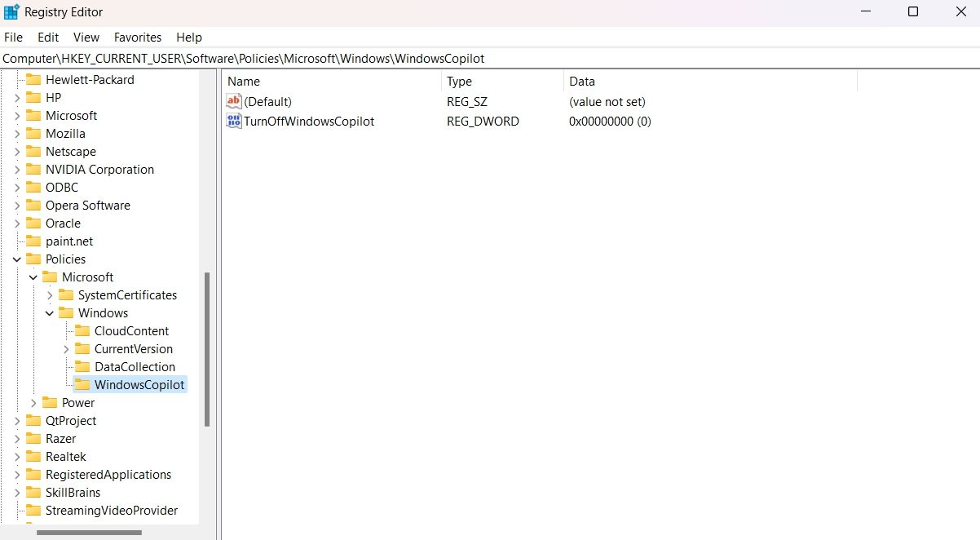Click the Policies folder icon

coord(33,259)
